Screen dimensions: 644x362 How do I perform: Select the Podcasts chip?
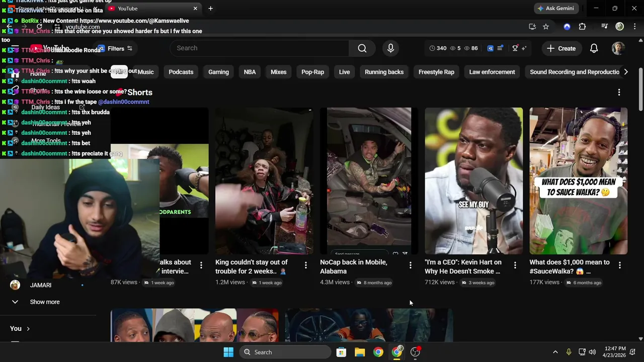(x=181, y=72)
